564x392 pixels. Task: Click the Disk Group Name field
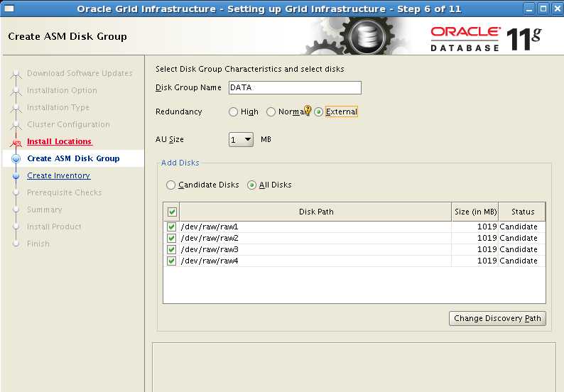[x=295, y=87]
